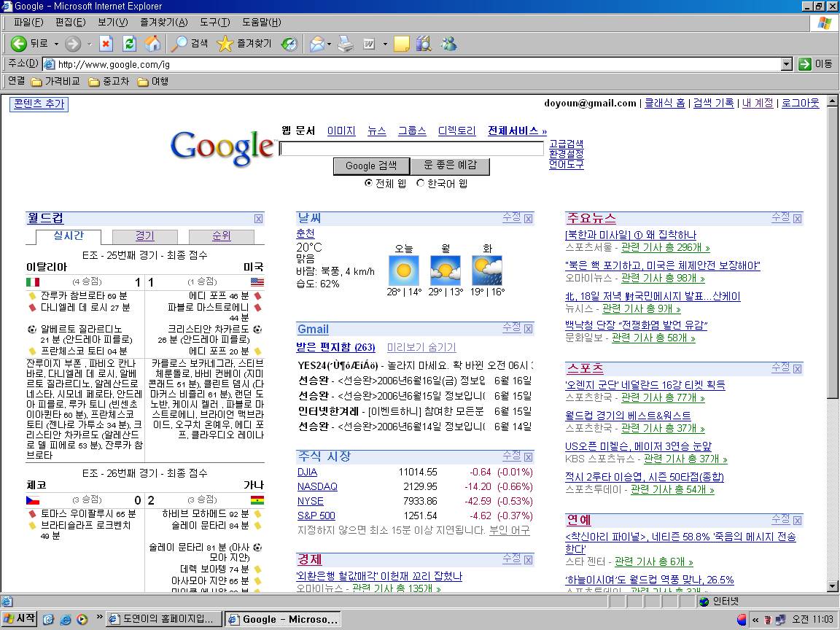Go to Home page icon
This screenshot has height=630, width=840.
pos(152,44)
